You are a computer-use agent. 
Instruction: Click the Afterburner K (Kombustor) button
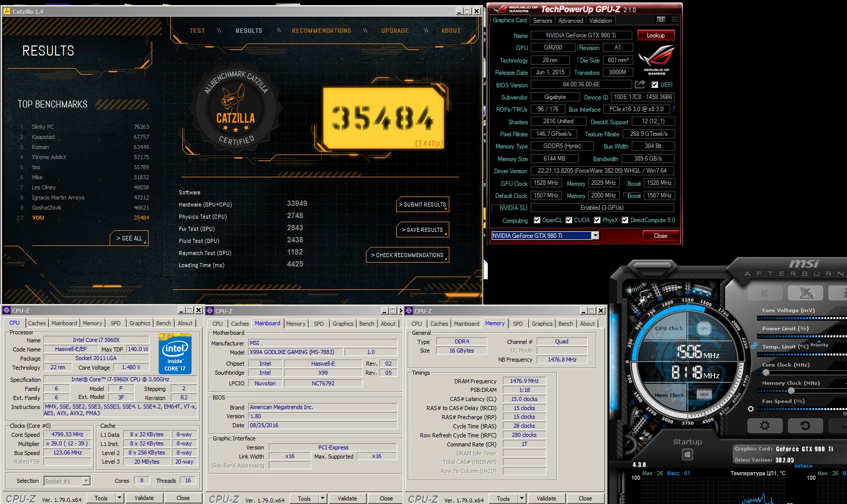point(764,292)
